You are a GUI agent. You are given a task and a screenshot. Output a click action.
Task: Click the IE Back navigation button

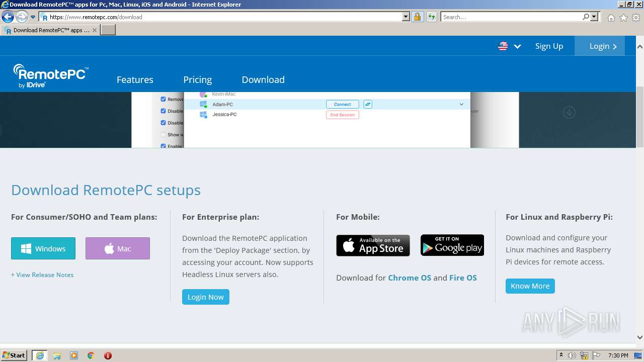[8, 17]
